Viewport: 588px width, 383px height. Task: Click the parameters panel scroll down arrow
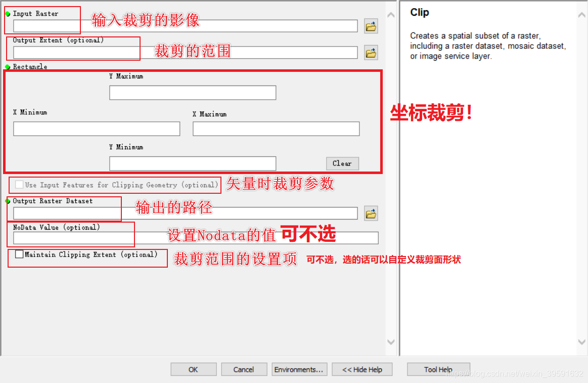[x=391, y=342]
